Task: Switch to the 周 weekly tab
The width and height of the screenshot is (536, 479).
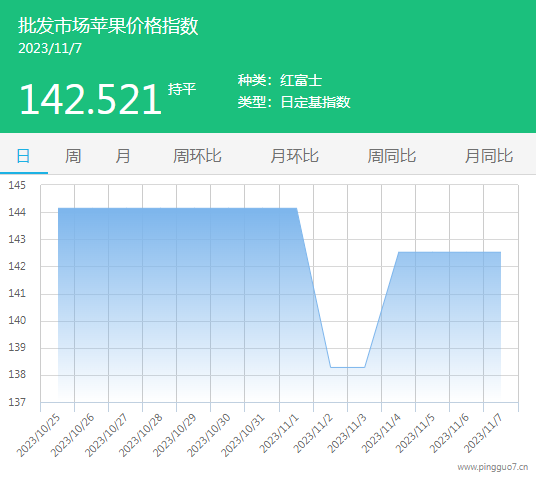Action: (73, 156)
